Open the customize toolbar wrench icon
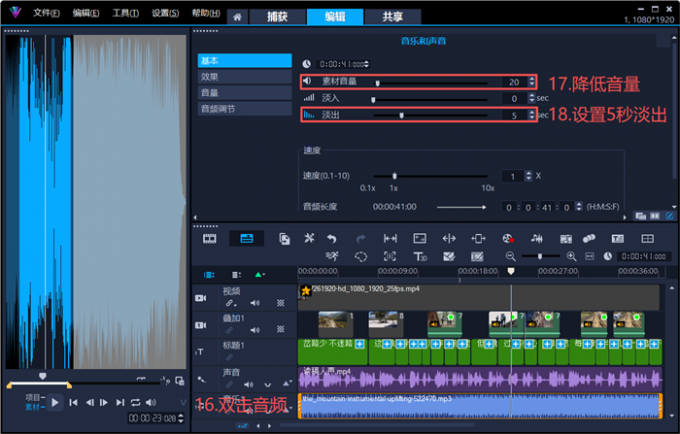 point(309,238)
